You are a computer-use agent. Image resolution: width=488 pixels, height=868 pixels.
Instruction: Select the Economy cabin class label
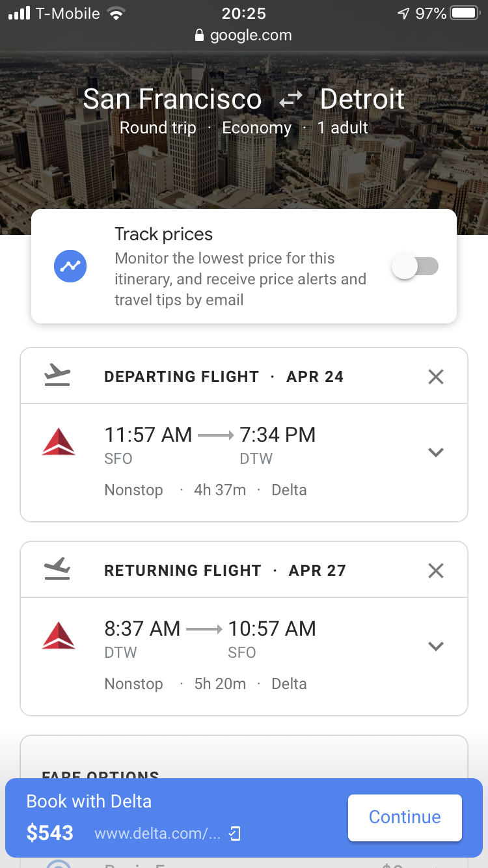click(257, 128)
